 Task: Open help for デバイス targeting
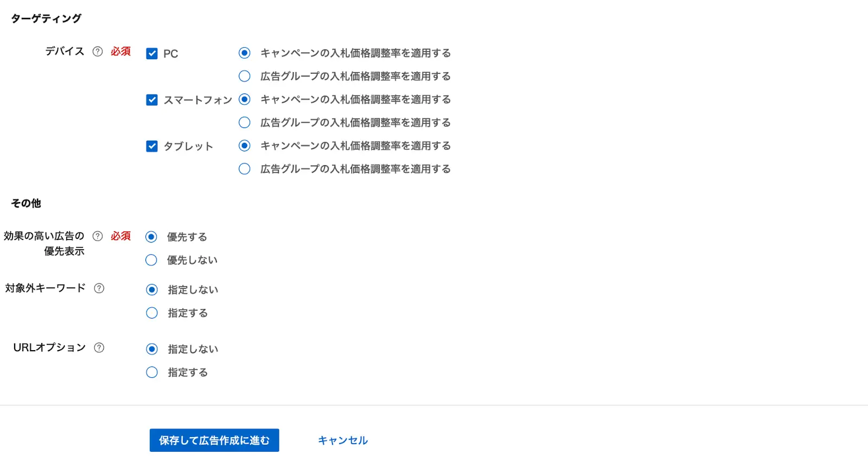(x=97, y=52)
